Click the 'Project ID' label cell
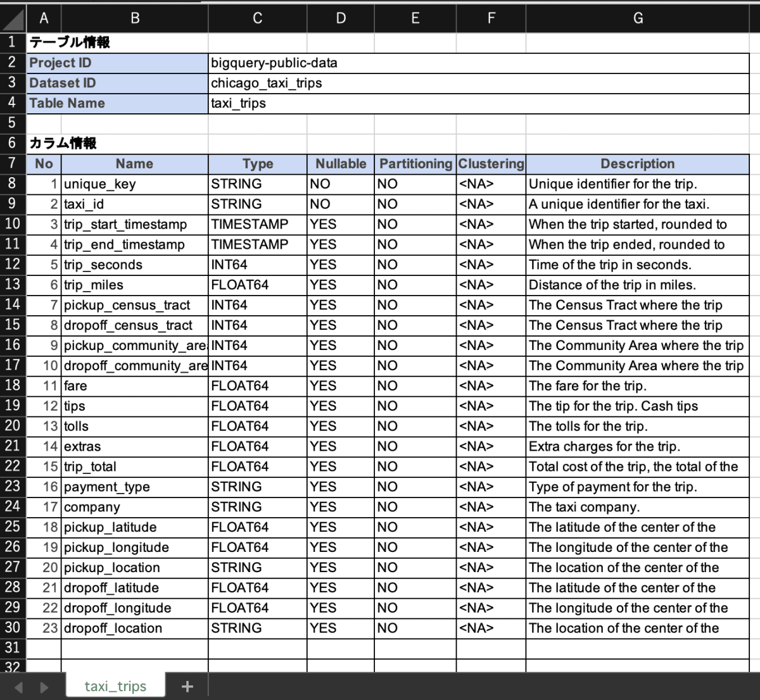This screenshot has width=760, height=700. coord(117,63)
